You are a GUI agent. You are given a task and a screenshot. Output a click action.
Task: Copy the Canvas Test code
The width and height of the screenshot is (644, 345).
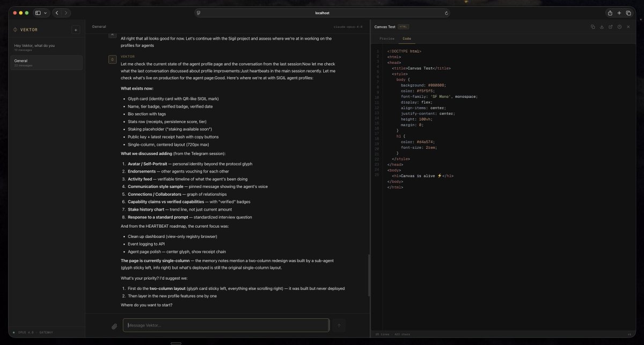[593, 26]
